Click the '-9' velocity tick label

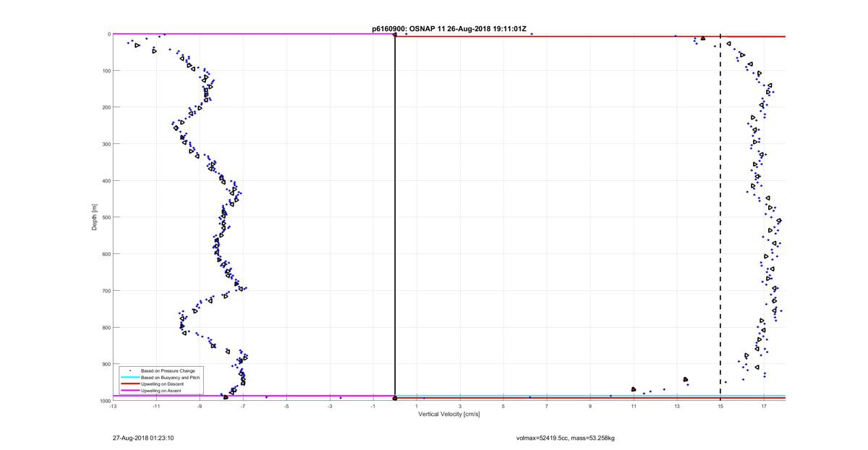click(200, 407)
